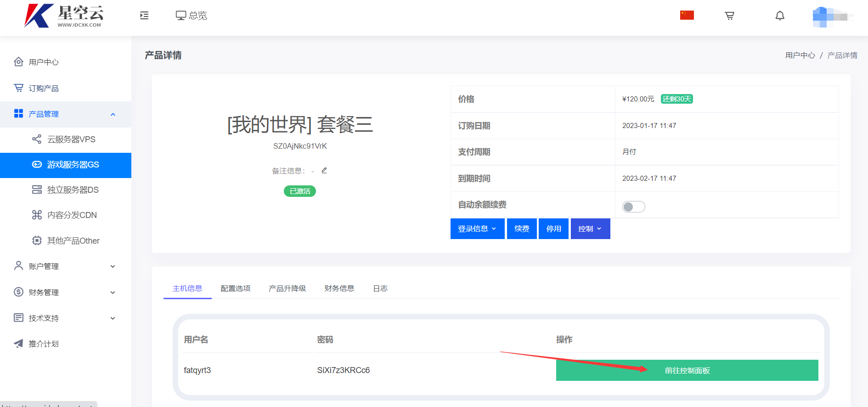Click the 云服务器VPS share icon

(x=37, y=139)
